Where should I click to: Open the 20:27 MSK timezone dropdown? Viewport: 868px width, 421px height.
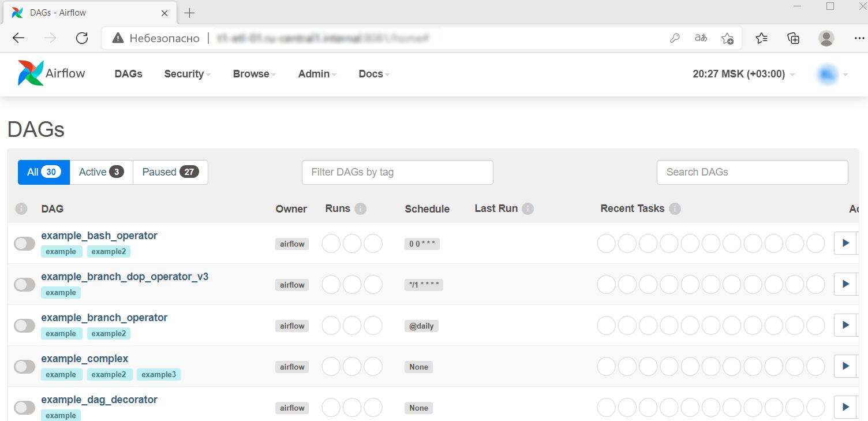pyautogui.click(x=743, y=74)
